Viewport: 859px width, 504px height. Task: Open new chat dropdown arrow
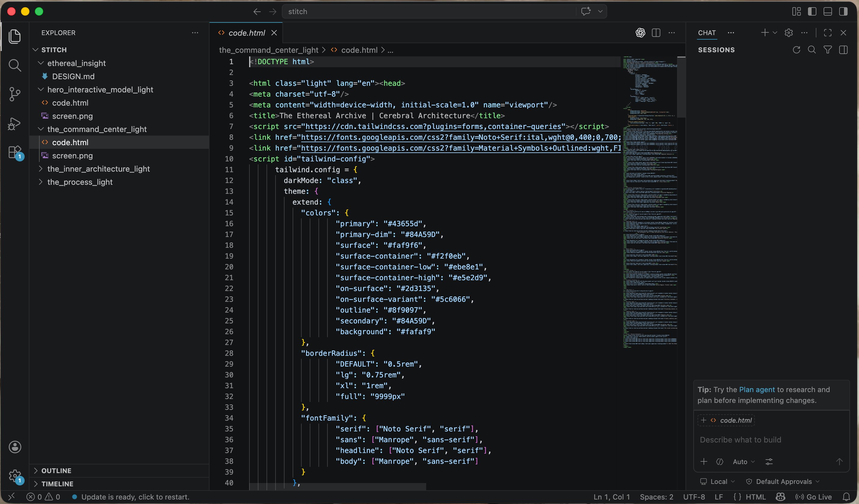[775, 33]
